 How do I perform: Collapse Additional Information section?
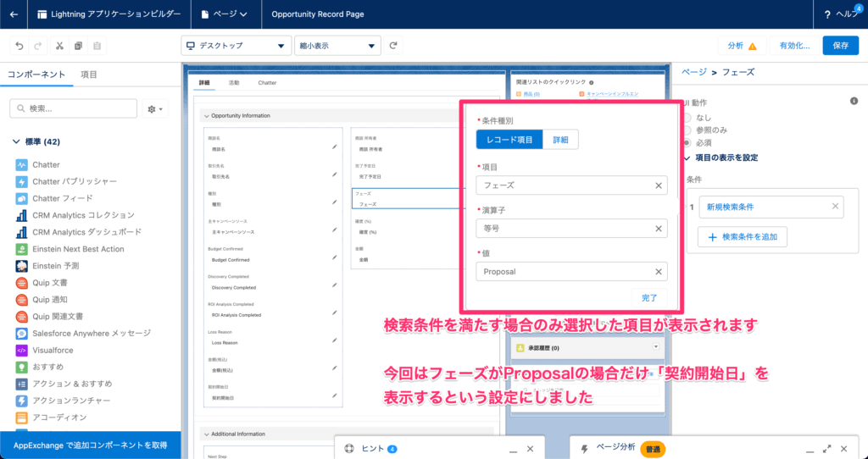click(207, 434)
